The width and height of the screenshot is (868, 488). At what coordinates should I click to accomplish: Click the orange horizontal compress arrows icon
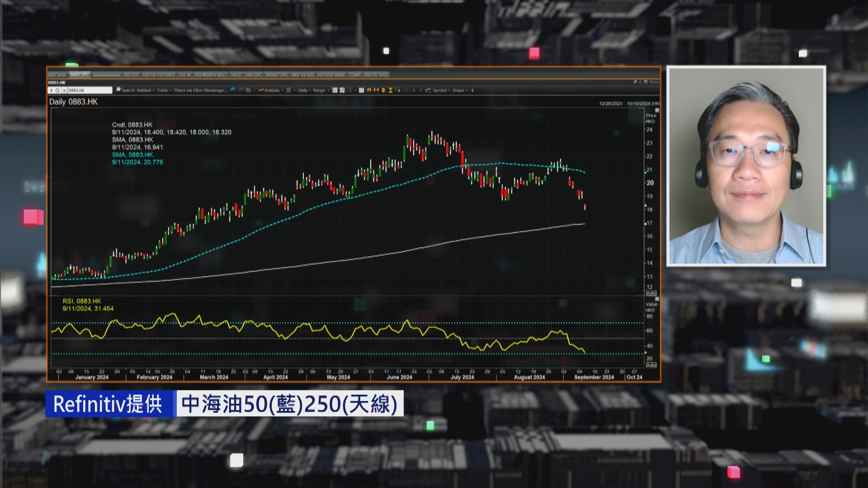pos(376,90)
